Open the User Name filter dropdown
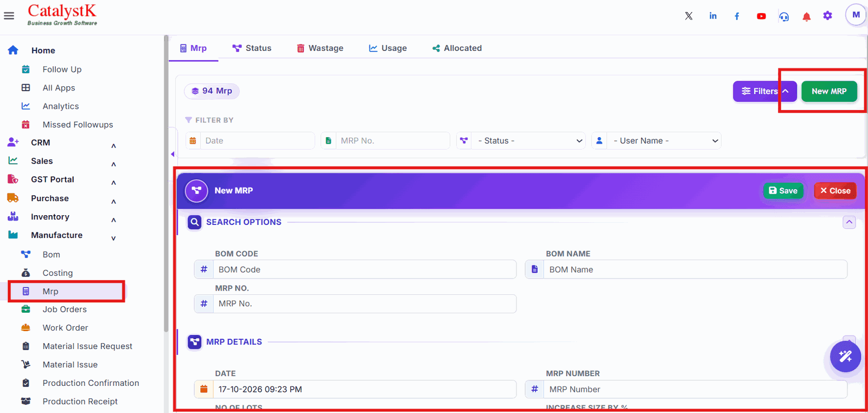Image resolution: width=868 pixels, height=413 pixels. 656,141
